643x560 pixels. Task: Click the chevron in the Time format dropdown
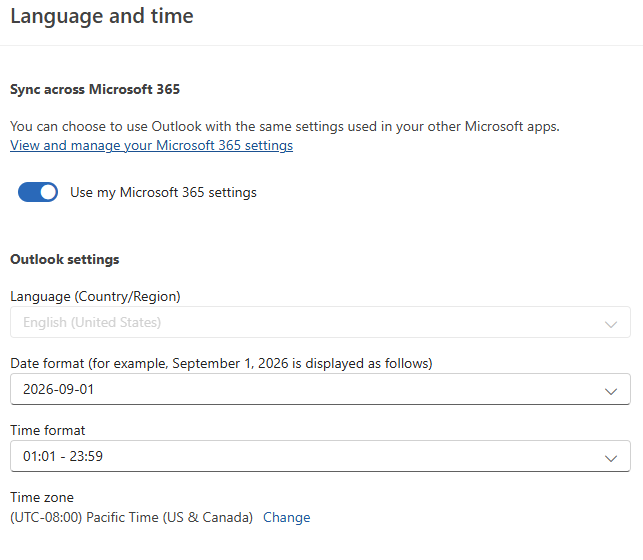coord(611,458)
